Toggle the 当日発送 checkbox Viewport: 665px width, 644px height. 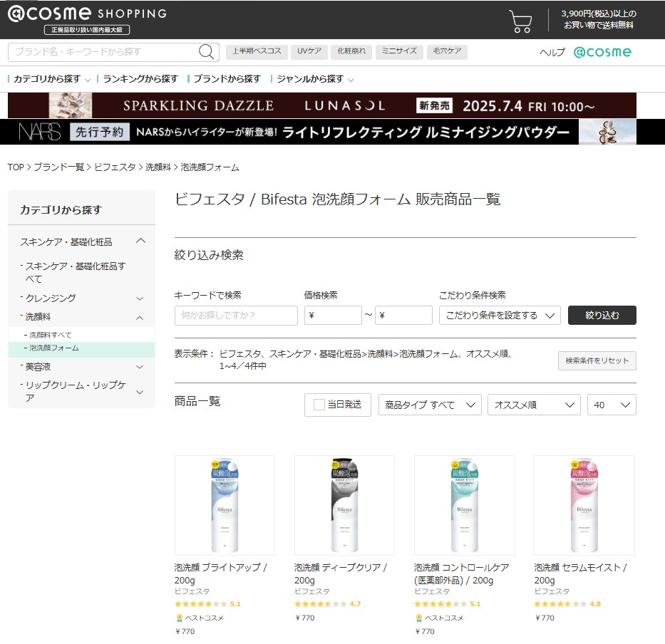coord(319,405)
